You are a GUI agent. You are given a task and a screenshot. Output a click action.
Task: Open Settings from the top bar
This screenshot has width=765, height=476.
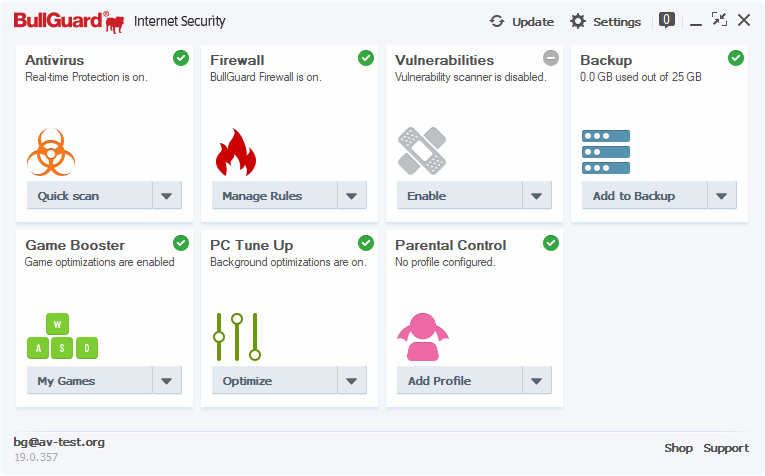click(x=606, y=21)
